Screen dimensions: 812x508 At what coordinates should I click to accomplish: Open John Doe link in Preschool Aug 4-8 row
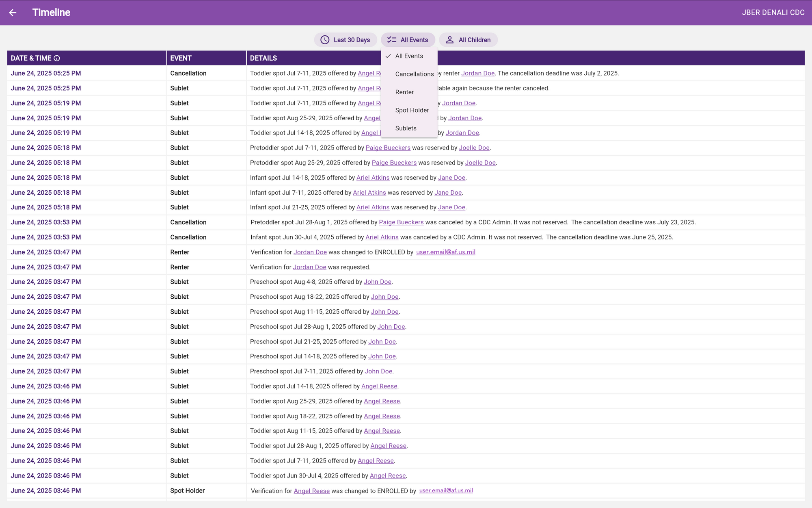click(x=378, y=282)
